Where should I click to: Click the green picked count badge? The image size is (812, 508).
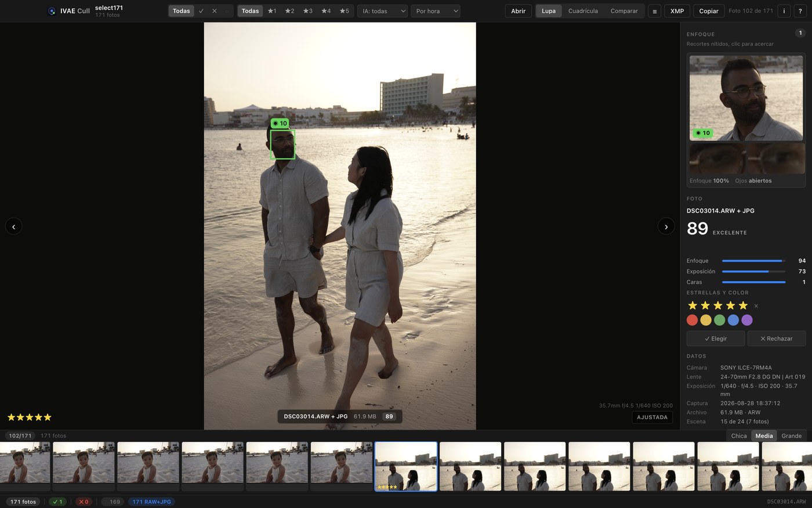(x=57, y=502)
